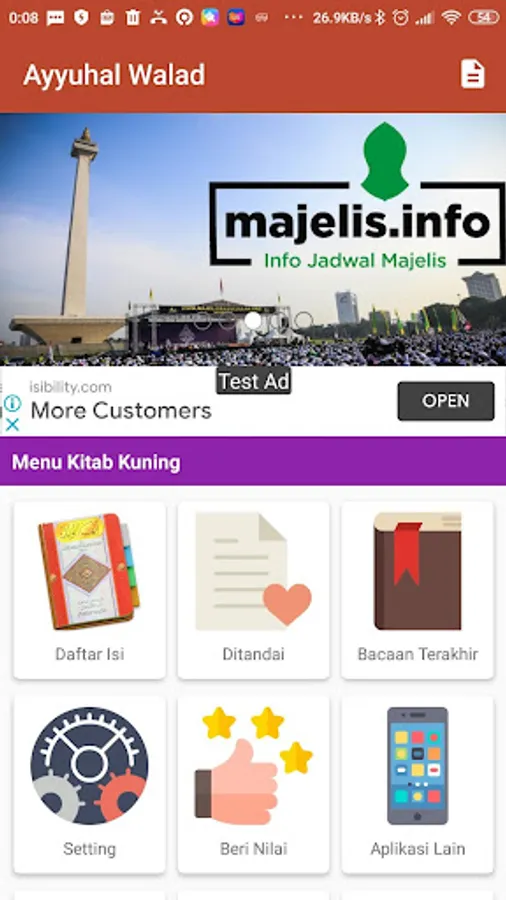Click the Test Ad label

(x=254, y=381)
